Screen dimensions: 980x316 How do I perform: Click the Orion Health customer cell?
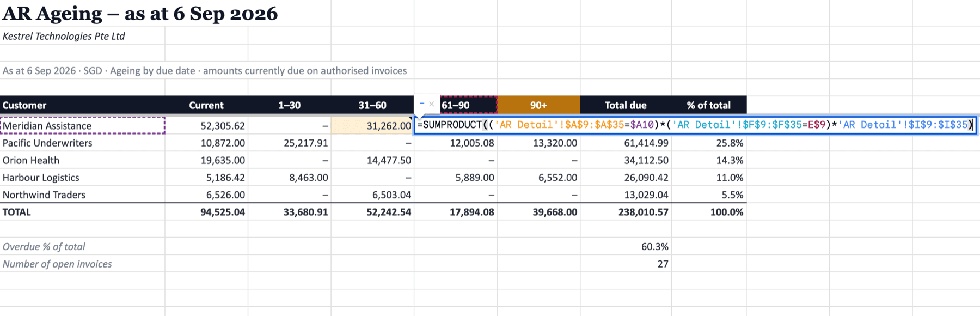[x=82, y=160]
